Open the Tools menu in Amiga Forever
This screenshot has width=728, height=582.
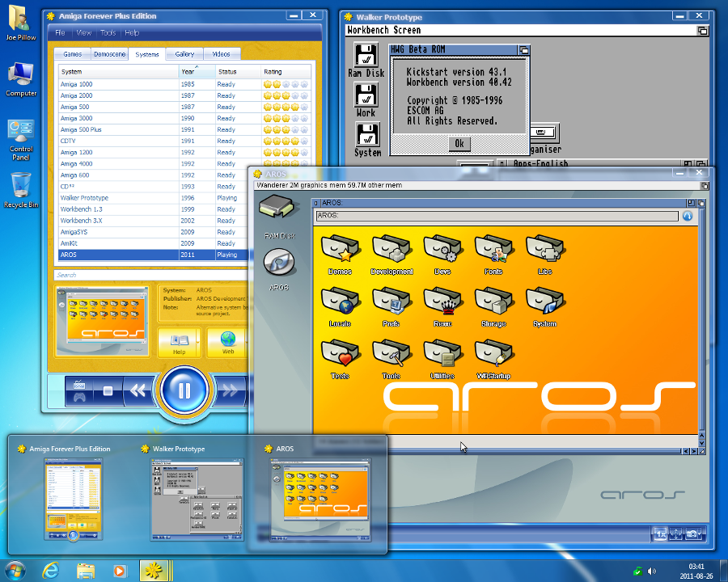pos(108,33)
